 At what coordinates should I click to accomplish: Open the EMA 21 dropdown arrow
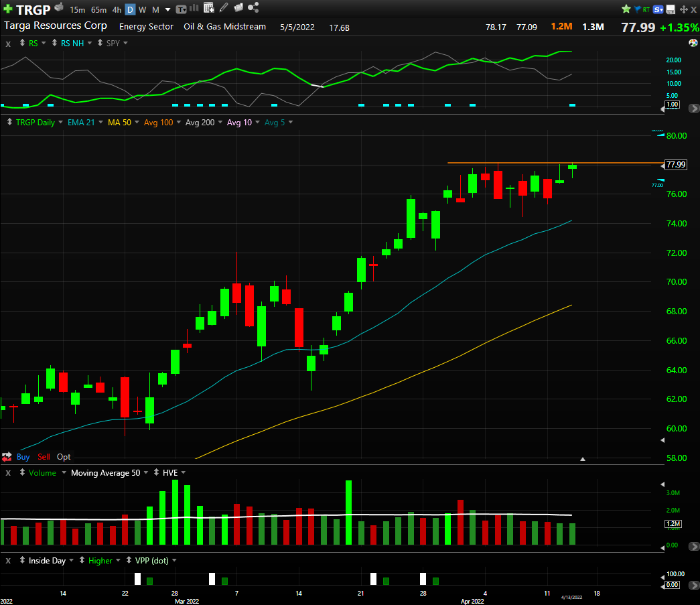point(100,123)
